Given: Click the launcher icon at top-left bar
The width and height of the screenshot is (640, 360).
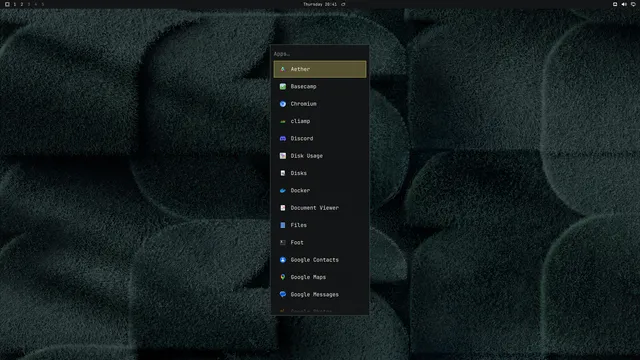Looking at the screenshot, I should point(7,4).
